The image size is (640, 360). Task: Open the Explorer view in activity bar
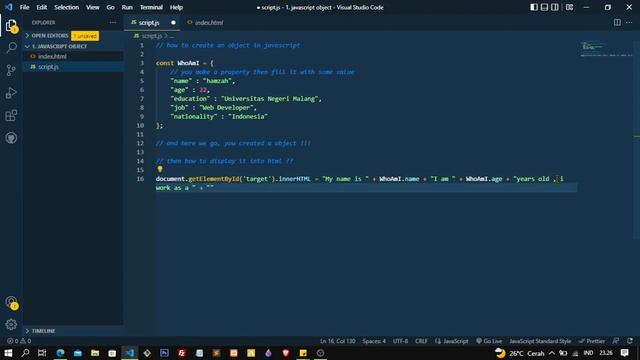point(11,25)
